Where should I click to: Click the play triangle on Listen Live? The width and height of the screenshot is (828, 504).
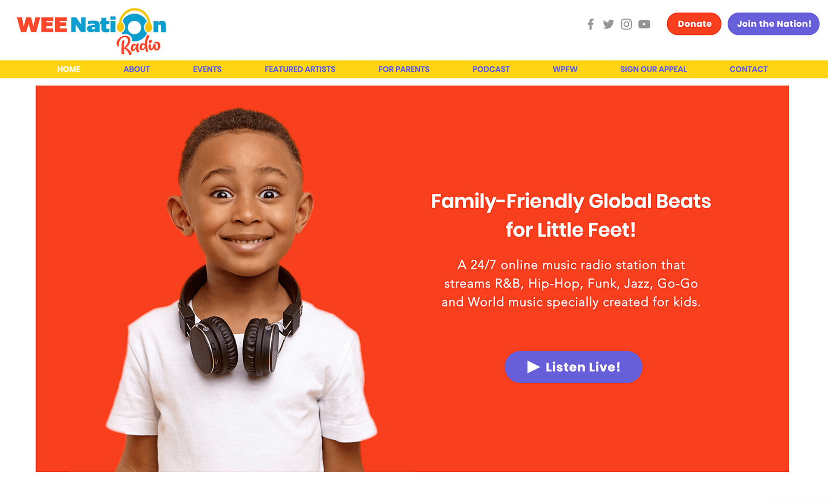(533, 367)
